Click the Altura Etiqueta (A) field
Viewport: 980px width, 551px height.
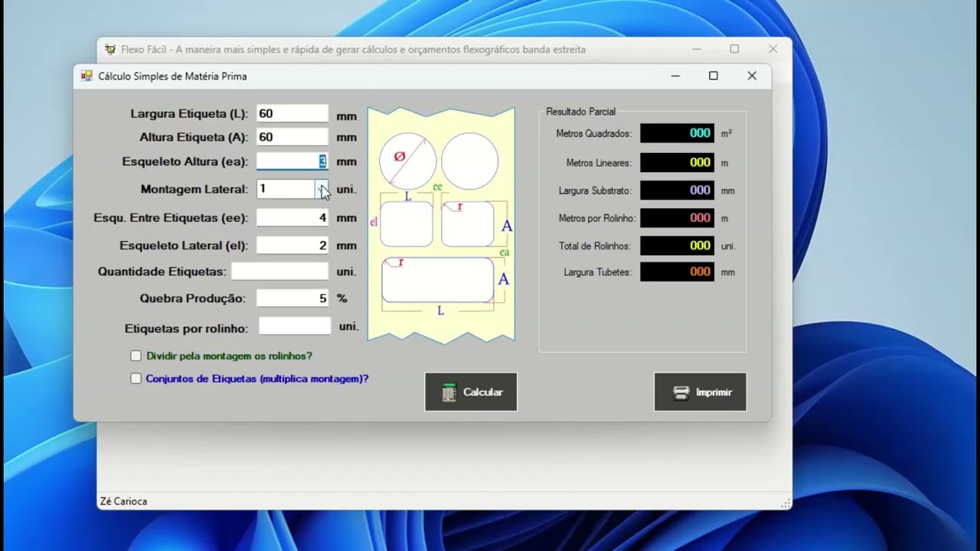[292, 137]
